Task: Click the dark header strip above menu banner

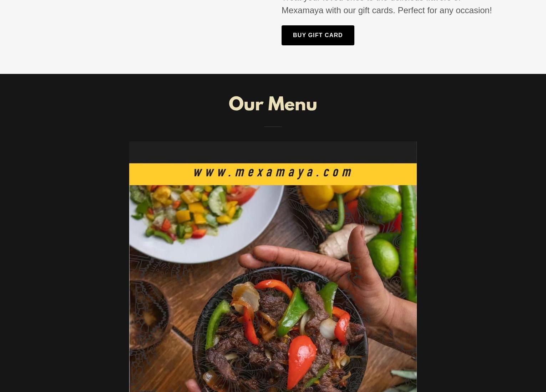Action: coord(273,152)
